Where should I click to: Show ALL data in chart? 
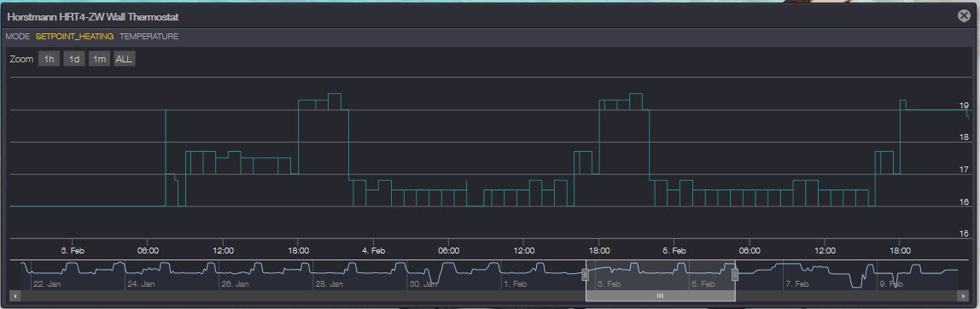point(124,60)
